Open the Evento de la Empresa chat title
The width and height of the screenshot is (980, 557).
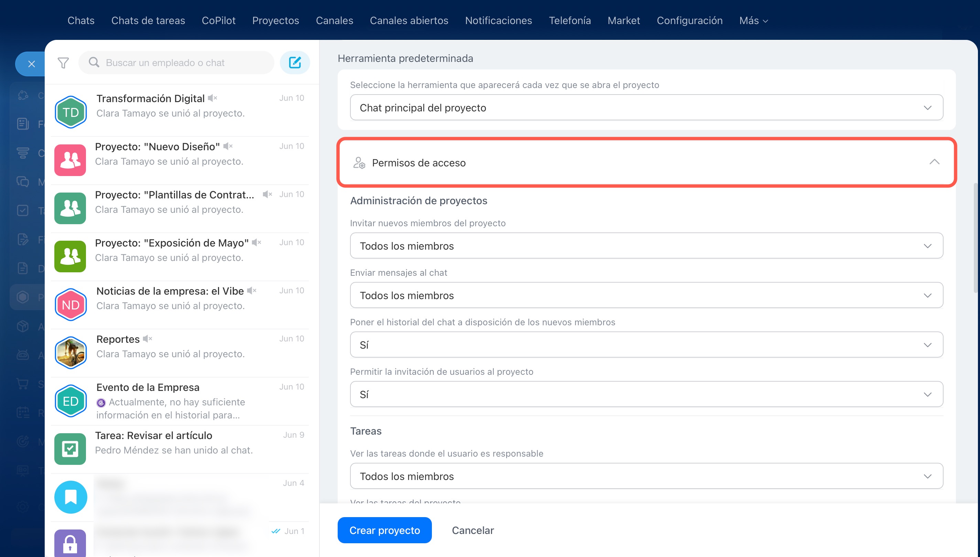[148, 387]
